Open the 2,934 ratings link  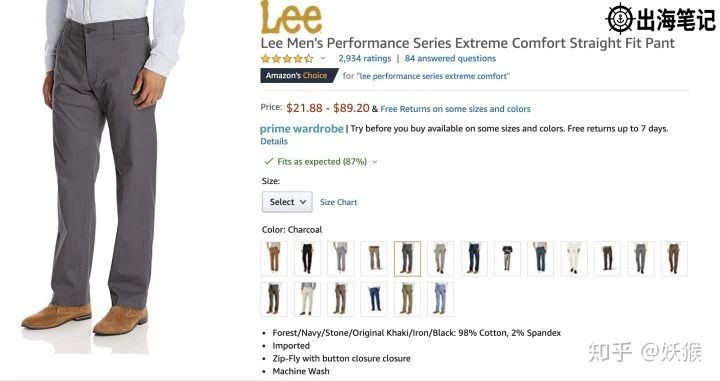pos(365,58)
